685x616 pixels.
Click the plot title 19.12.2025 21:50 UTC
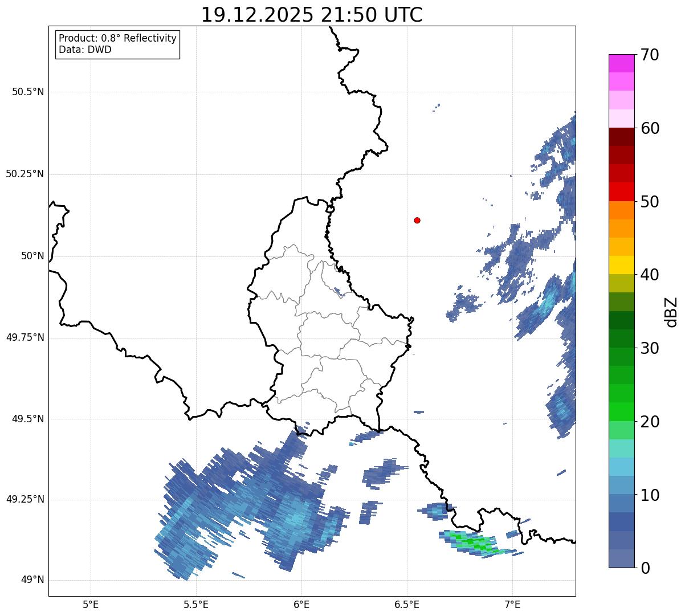point(312,15)
